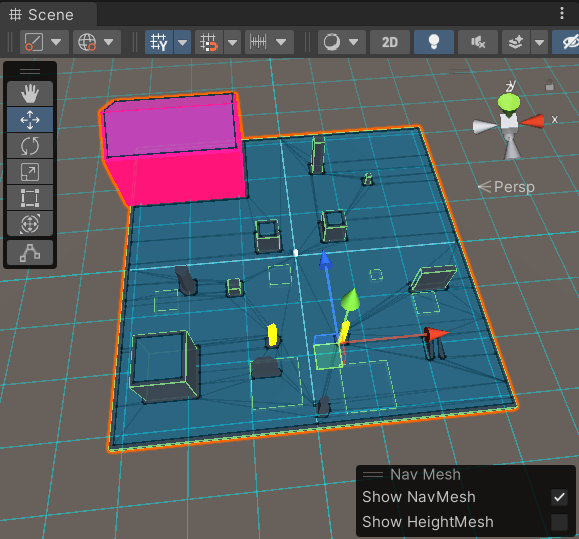Toggle 2D view mode
This screenshot has height=539, width=579.
390,42
